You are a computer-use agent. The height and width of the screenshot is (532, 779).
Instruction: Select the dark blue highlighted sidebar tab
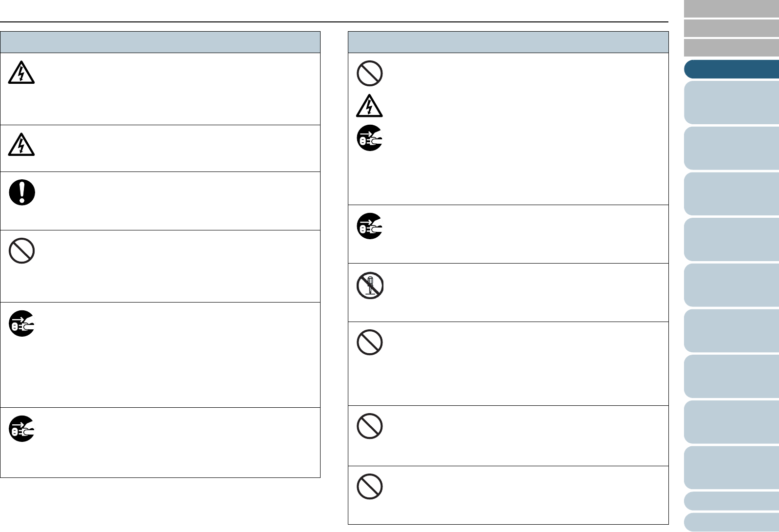[x=731, y=69]
